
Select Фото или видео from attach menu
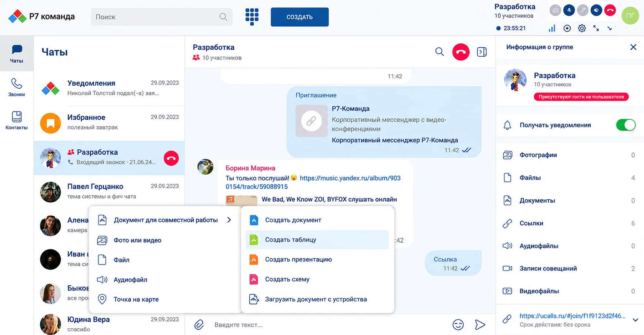click(x=165, y=240)
